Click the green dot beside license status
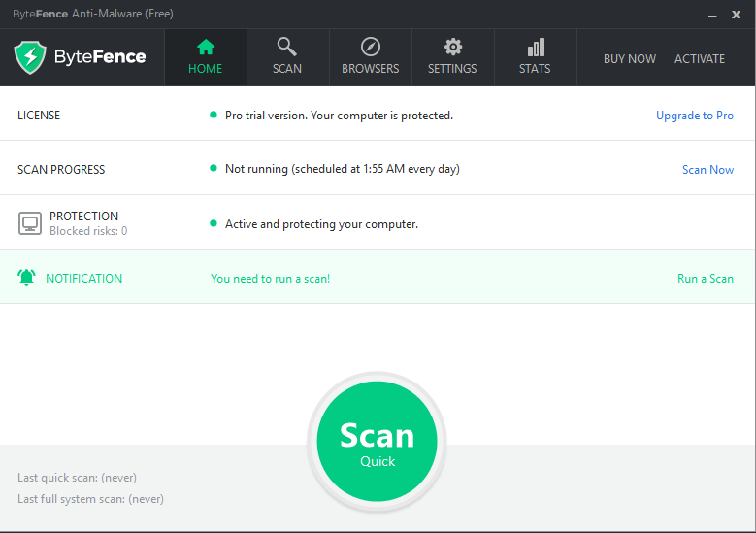This screenshot has width=756, height=533. [x=214, y=115]
